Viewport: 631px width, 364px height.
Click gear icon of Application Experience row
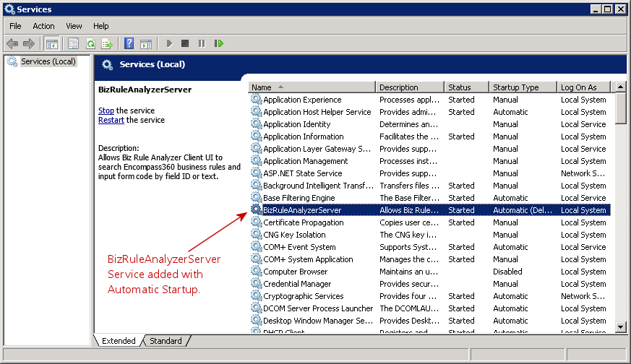coord(256,99)
